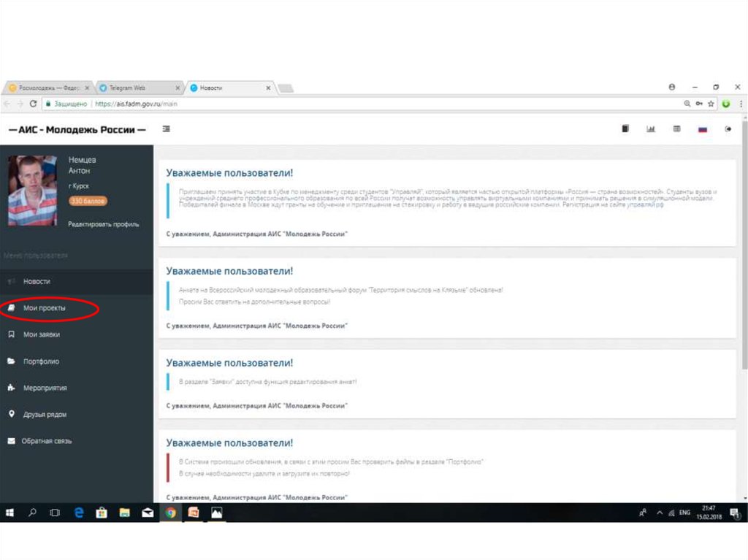Open the Мои заявки sidebar item

click(x=76, y=335)
